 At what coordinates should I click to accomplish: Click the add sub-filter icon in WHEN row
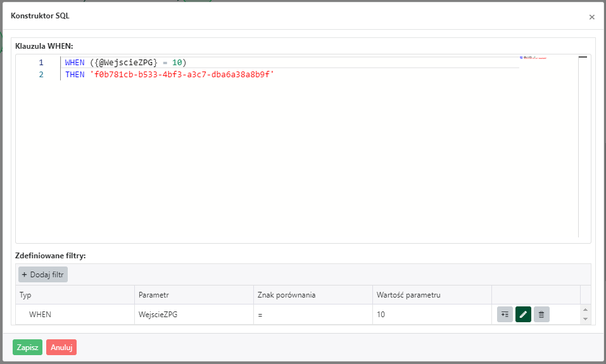[505, 315]
